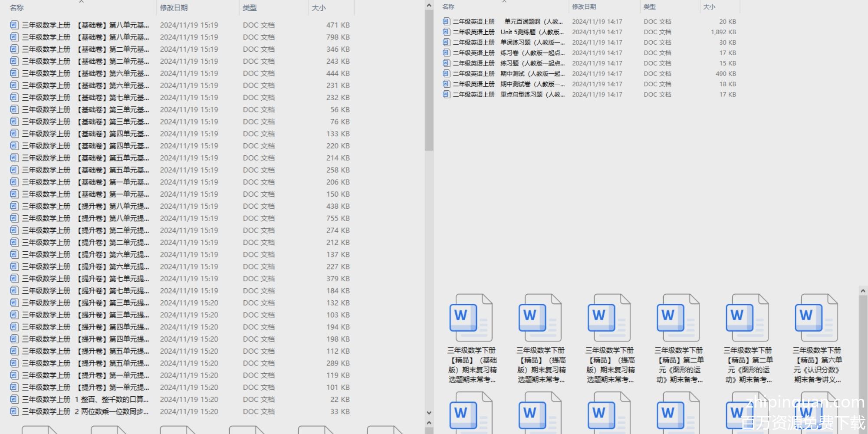Sort left file list by 大小 column
Viewport: 868px width, 434px height.
click(x=319, y=8)
